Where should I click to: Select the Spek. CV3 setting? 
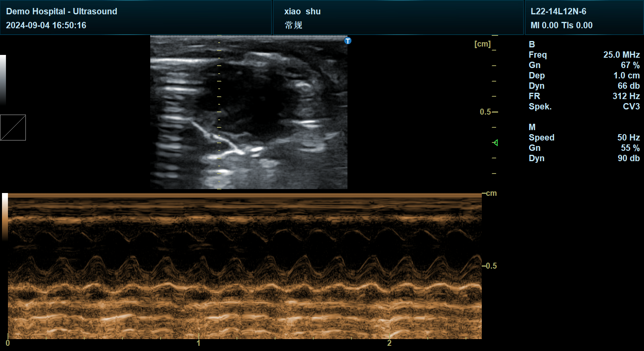631,107
